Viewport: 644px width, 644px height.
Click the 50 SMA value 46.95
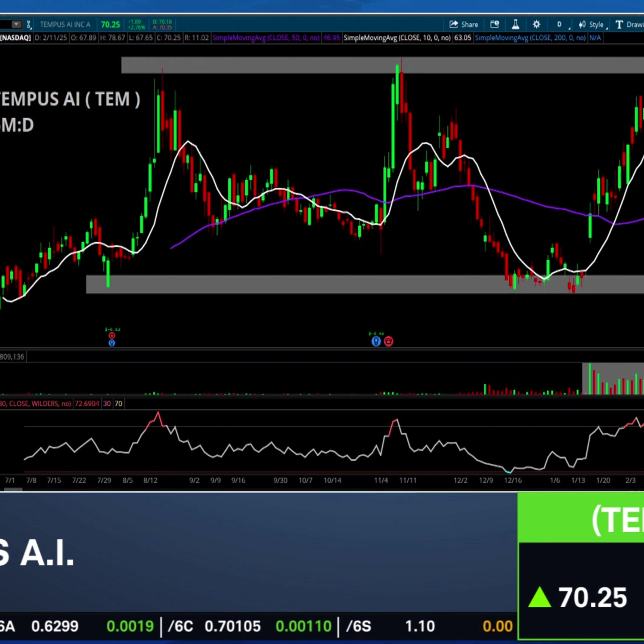pos(331,38)
